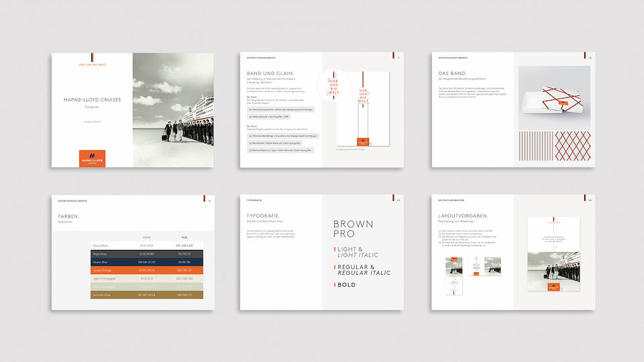644x362 pixels.
Task: Click the GESTALTUNGSELEMENTE header on the Das Band page
Action: 453,58
